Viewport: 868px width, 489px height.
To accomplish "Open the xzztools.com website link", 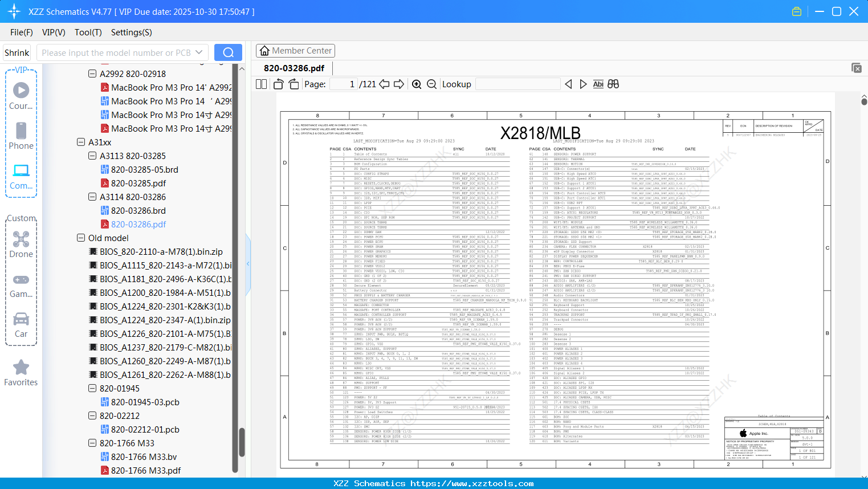I will coord(472,483).
